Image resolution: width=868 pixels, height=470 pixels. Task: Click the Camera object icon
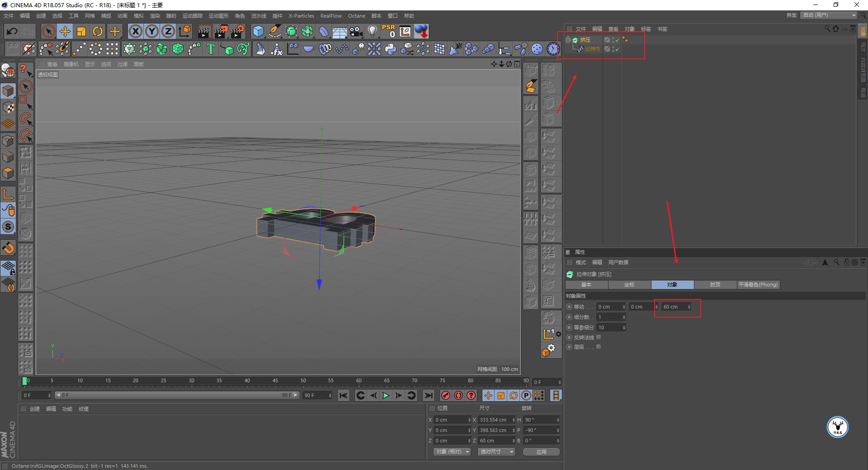[356, 31]
